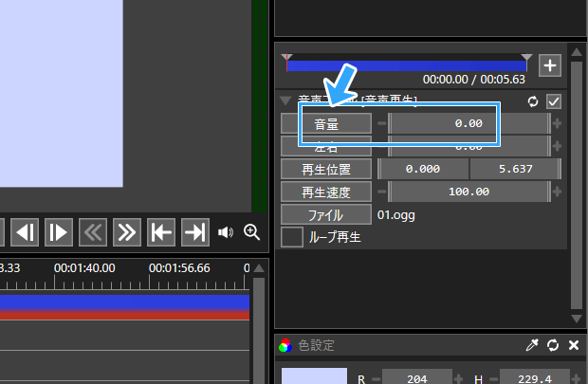Image resolution: width=588 pixels, height=384 pixels.
Task: Increase 再生速度 with the plus stepper
Action: click(557, 192)
